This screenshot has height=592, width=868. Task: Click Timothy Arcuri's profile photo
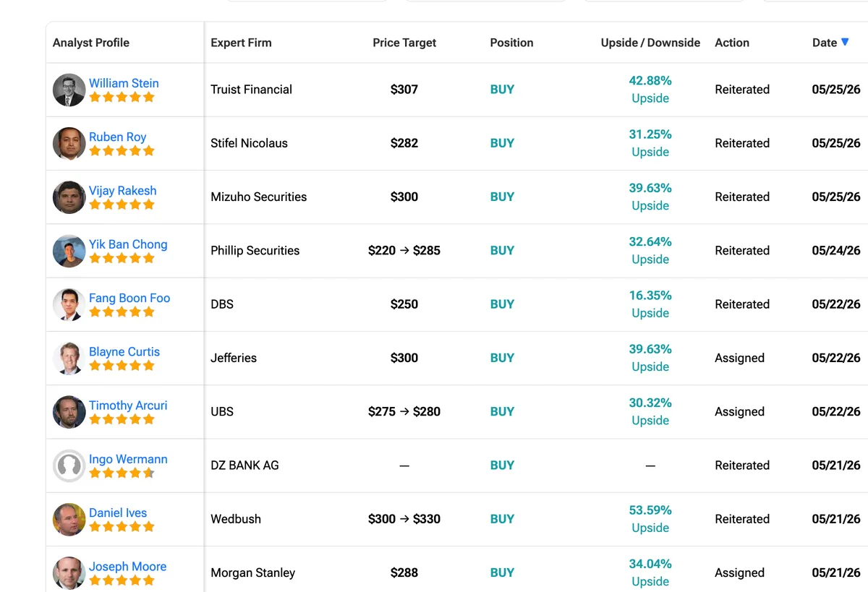(69, 412)
